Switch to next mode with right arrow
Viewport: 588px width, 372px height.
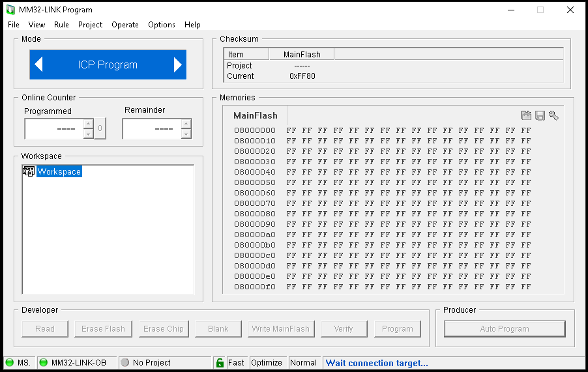tap(178, 64)
